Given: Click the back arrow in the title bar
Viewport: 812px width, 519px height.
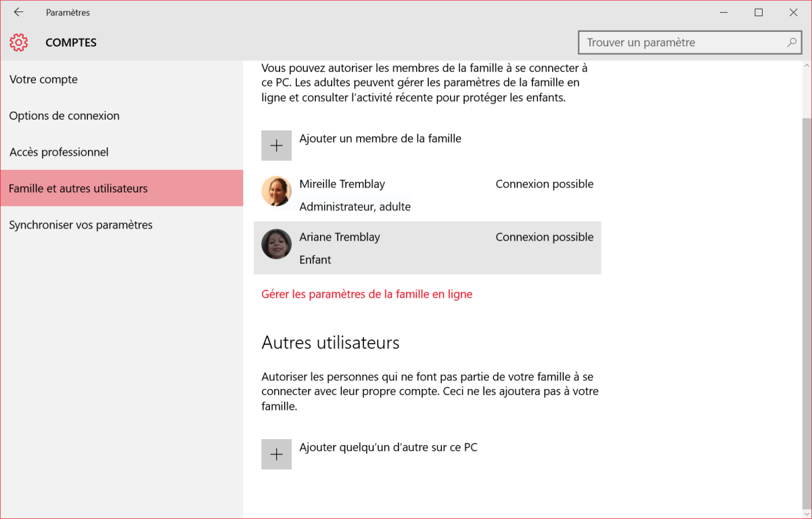Looking at the screenshot, I should point(18,12).
